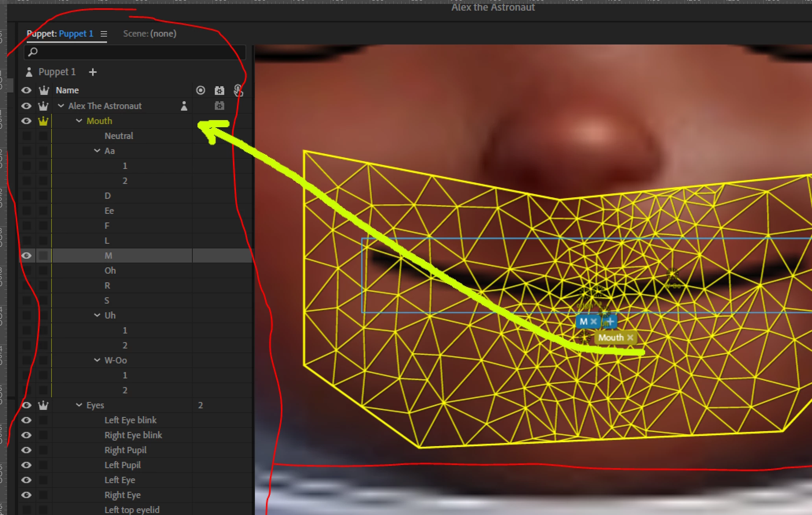Click the add plus icon next to Puppet 1
The height and width of the screenshot is (515, 812).
click(x=93, y=72)
